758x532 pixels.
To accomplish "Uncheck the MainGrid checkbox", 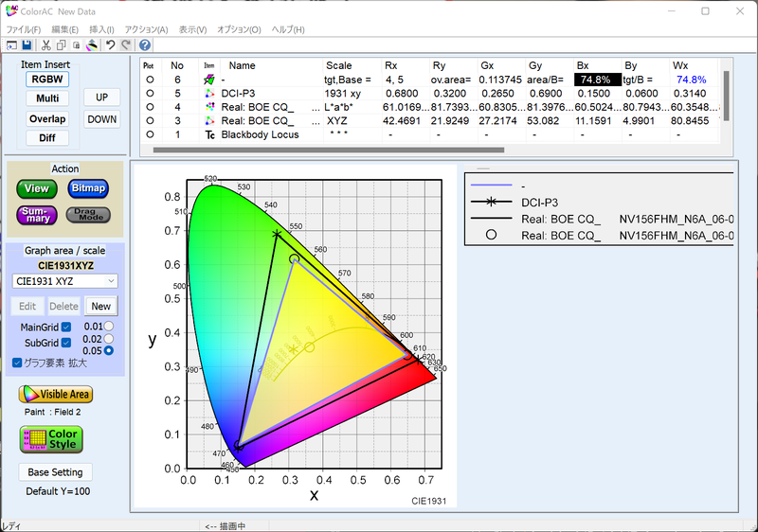I will (x=66, y=327).
